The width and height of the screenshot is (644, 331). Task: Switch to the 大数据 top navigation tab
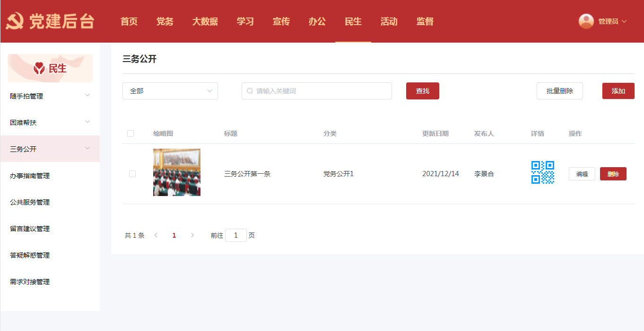(x=205, y=21)
